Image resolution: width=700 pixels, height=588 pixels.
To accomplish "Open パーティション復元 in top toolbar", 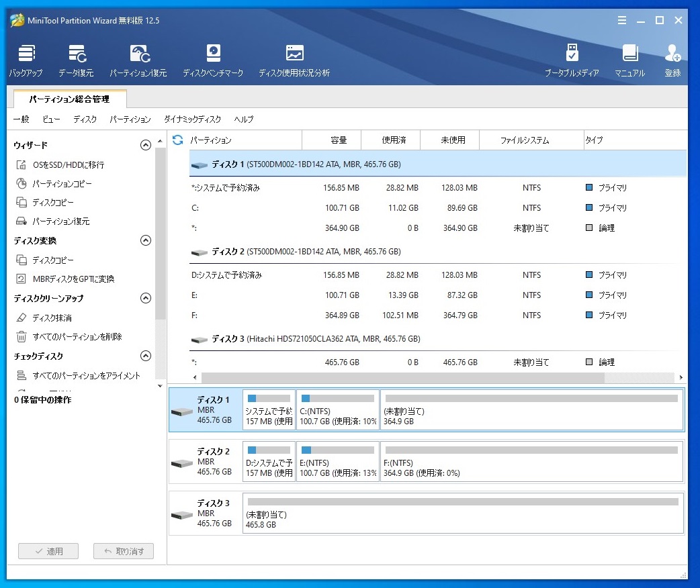I will (138, 60).
